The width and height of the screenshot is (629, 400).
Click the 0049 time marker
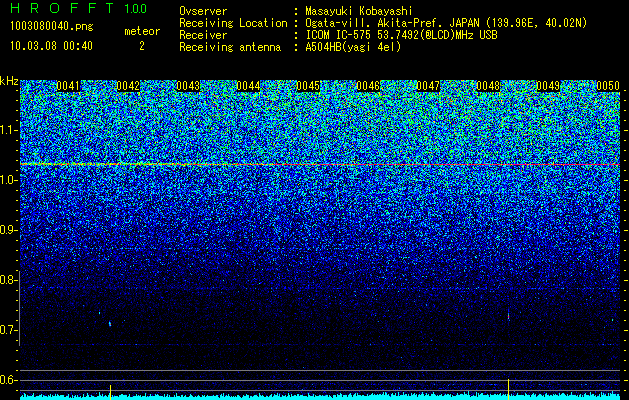548,86
